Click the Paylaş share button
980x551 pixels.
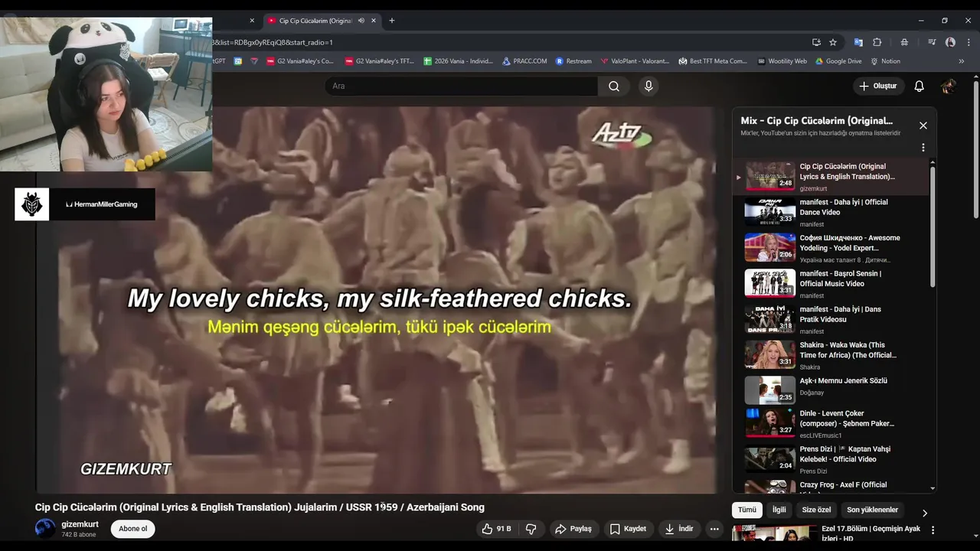click(573, 529)
